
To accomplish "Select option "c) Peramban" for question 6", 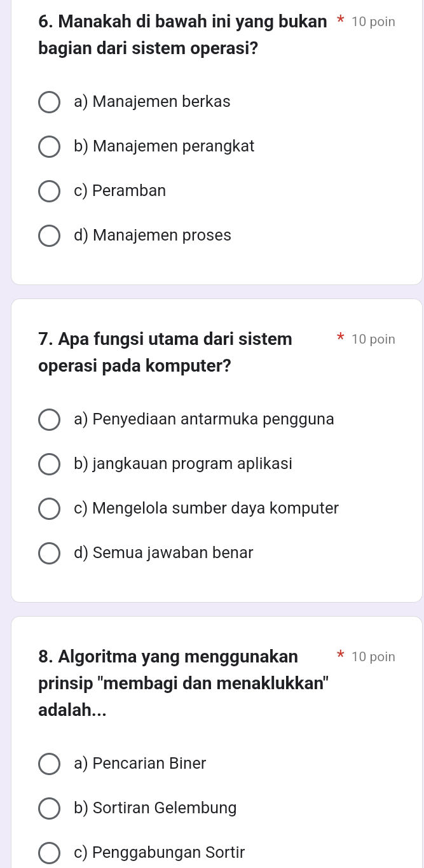I will (x=49, y=191).
